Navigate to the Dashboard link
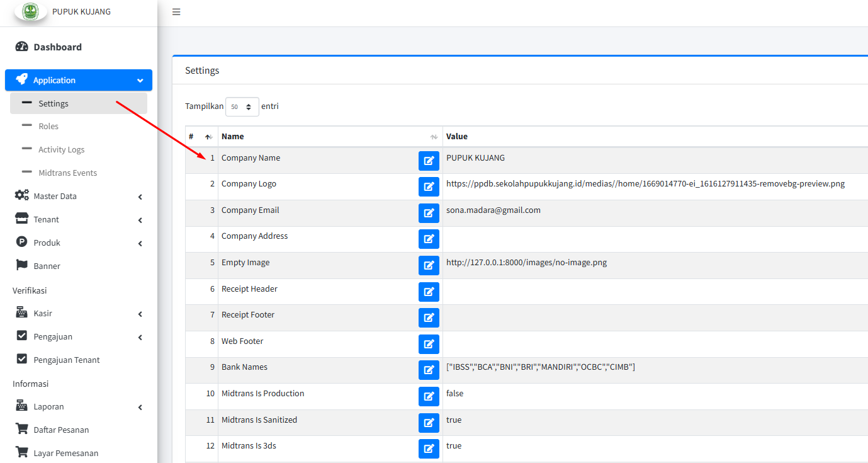This screenshot has height=463, width=868. coord(57,47)
